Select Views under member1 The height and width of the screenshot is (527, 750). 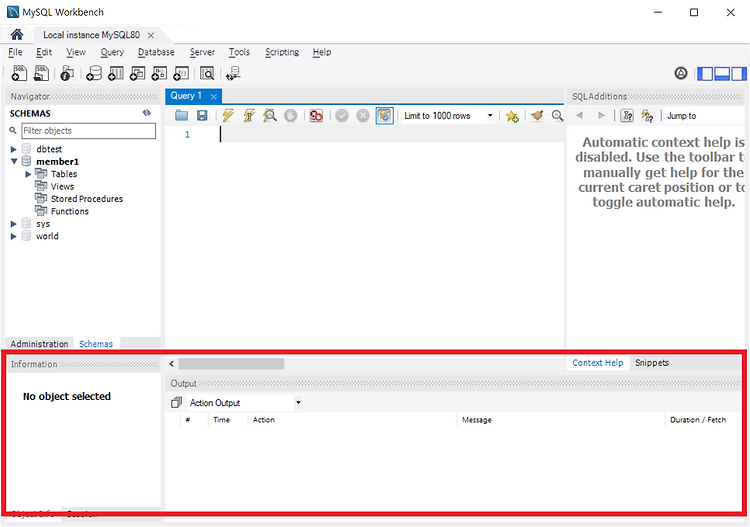coord(62,187)
